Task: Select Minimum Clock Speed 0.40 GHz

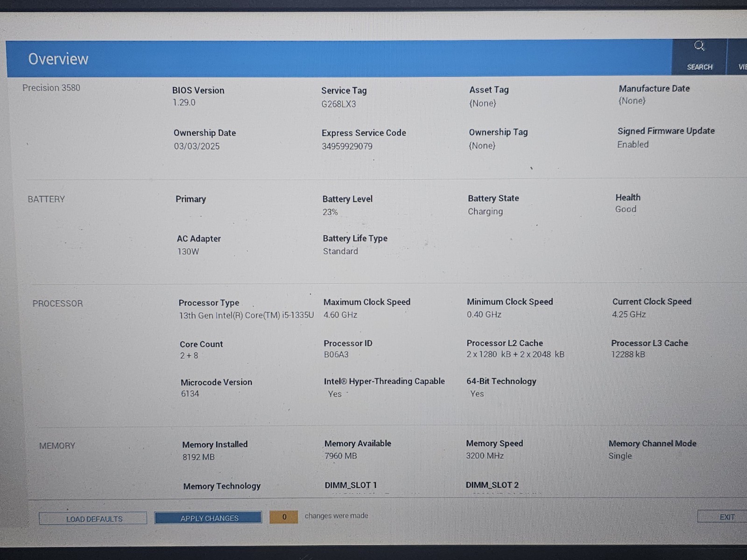Action: [484, 315]
